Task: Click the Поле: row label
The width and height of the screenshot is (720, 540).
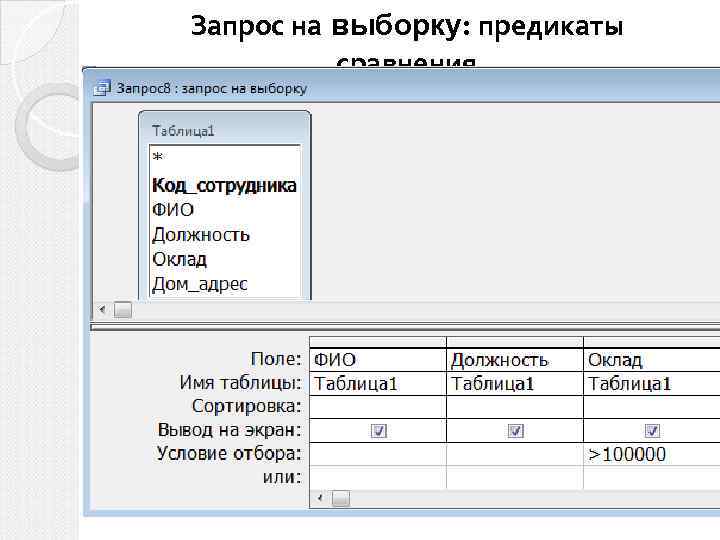Action: pyautogui.click(x=276, y=359)
